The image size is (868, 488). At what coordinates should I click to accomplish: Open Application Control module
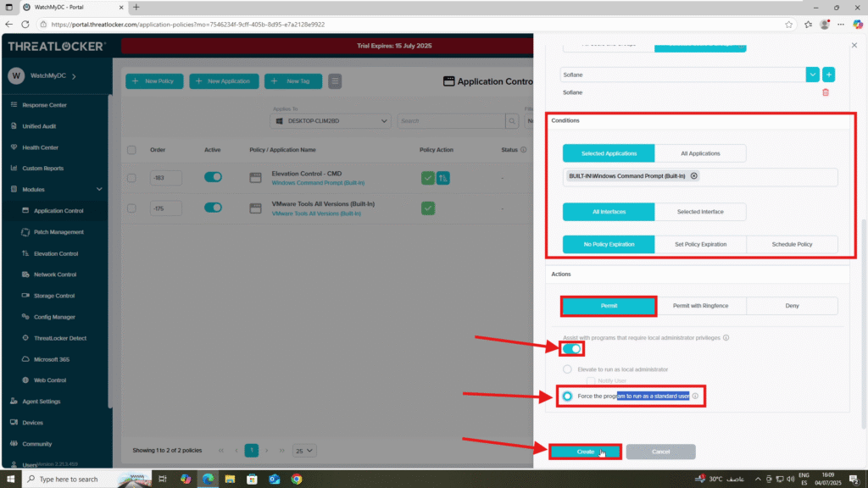(x=58, y=211)
